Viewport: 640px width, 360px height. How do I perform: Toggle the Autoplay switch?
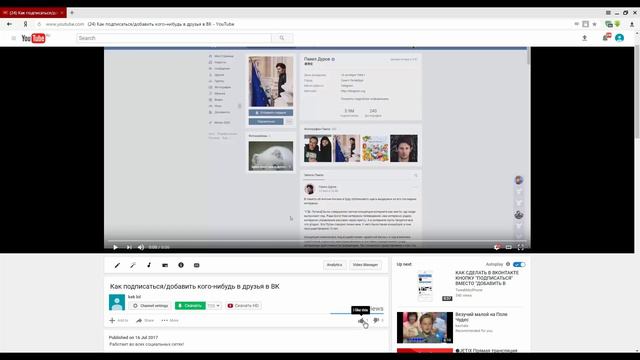[x=519, y=264]
